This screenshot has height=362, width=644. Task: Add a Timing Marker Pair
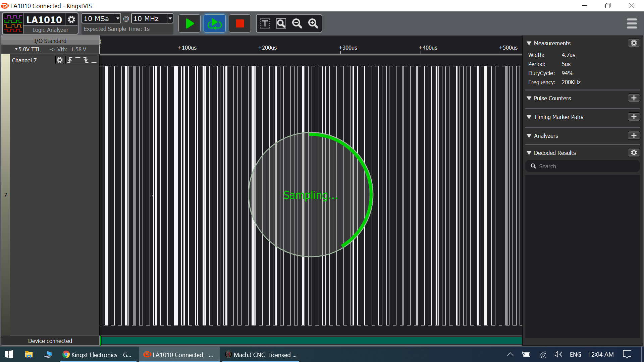pyautogui.click(x=634, y=117)
